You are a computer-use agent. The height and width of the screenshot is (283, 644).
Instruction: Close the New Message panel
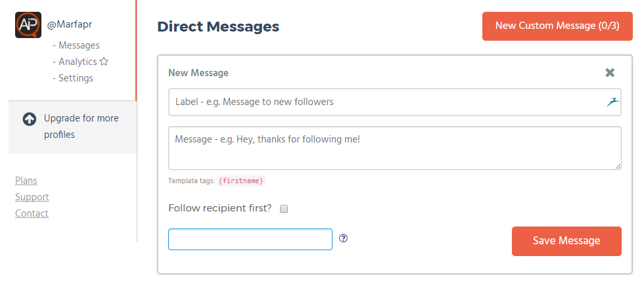point(610,73)
